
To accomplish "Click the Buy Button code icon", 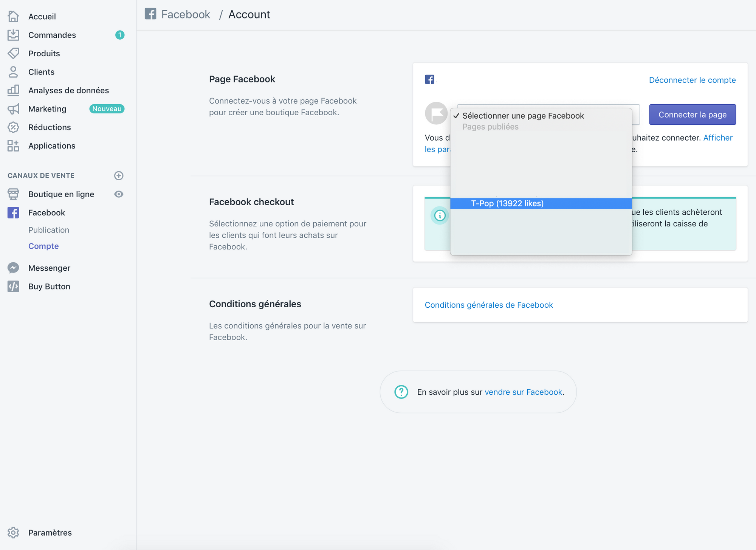I will point(13,287).
